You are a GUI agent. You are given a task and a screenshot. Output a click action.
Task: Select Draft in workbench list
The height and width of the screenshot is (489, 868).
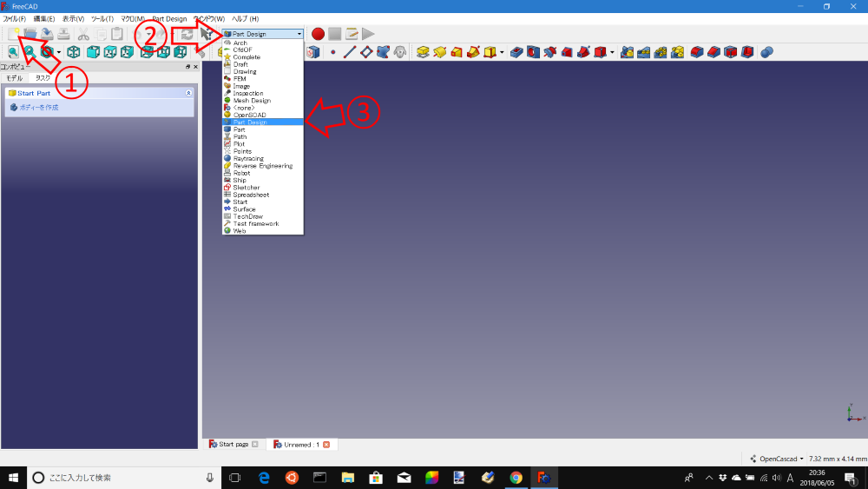click(263, 64)
